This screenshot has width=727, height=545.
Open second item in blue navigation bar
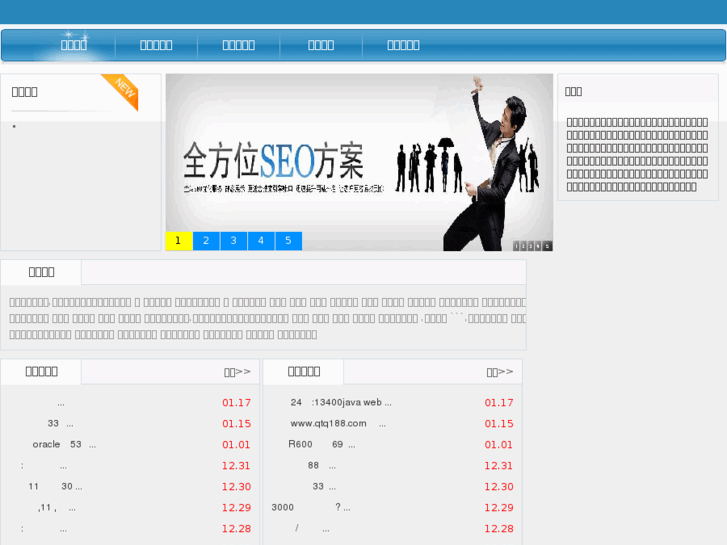click(156, 45)
